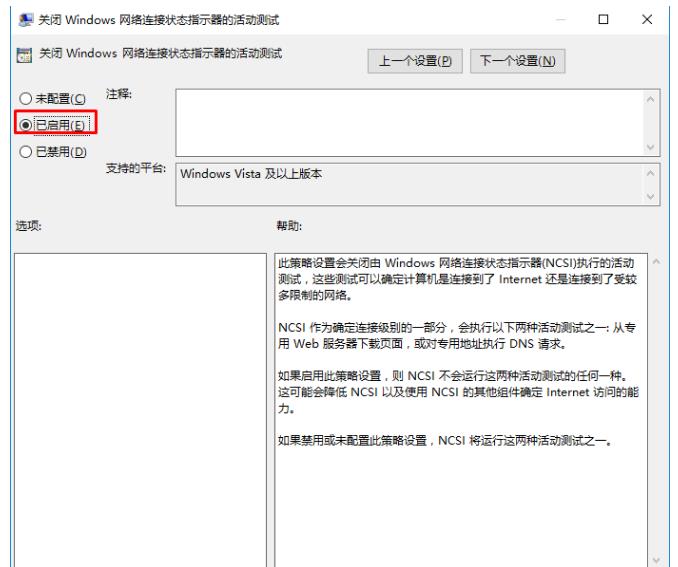
Task: Click up arrow in supported platform scrollbar
Action: pos(650,173)
